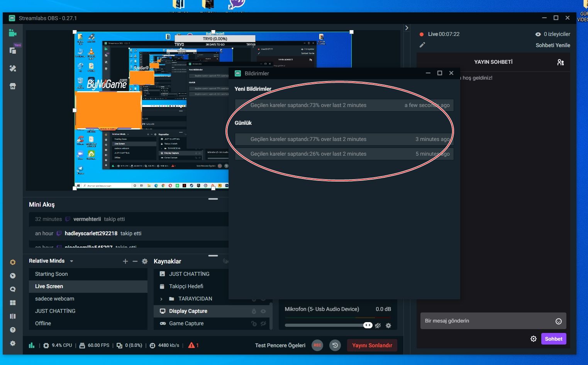
Task: Open the 77% dropped frames notification
Action: tap(344, 139)
